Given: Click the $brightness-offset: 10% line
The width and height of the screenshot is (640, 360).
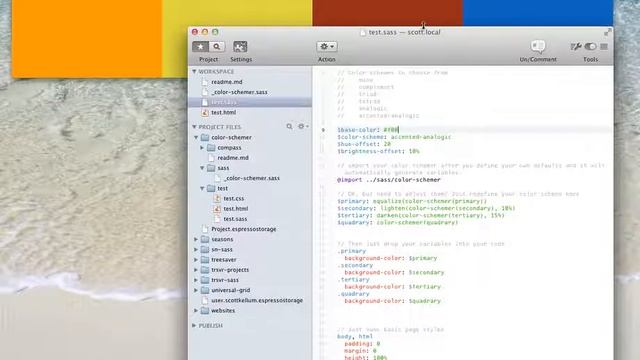Looking at the screenshot, I should coord(378,151).
